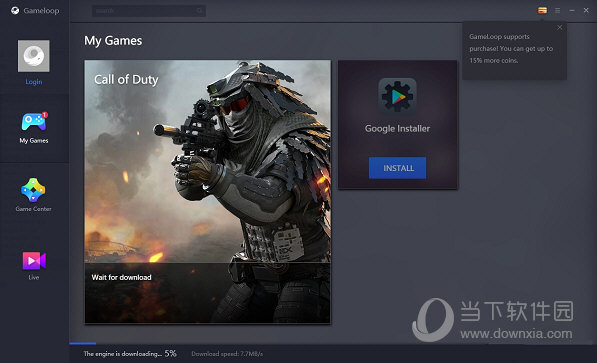This screenshot has height=363, width=597.
Task: Click the Wait for download status
Action: 121,277
